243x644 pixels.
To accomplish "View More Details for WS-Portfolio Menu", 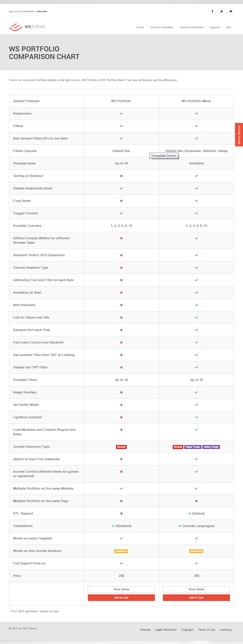I will tap(196, 589).
